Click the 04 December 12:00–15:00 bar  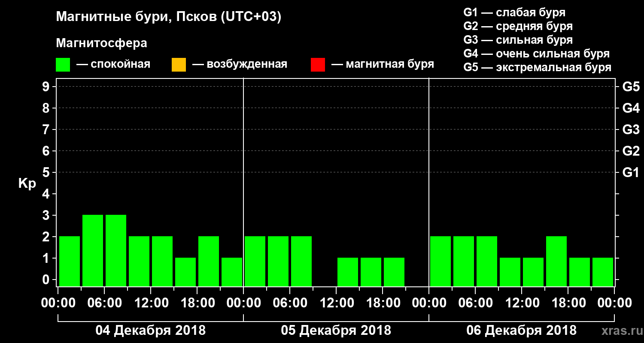coord(162,261)
